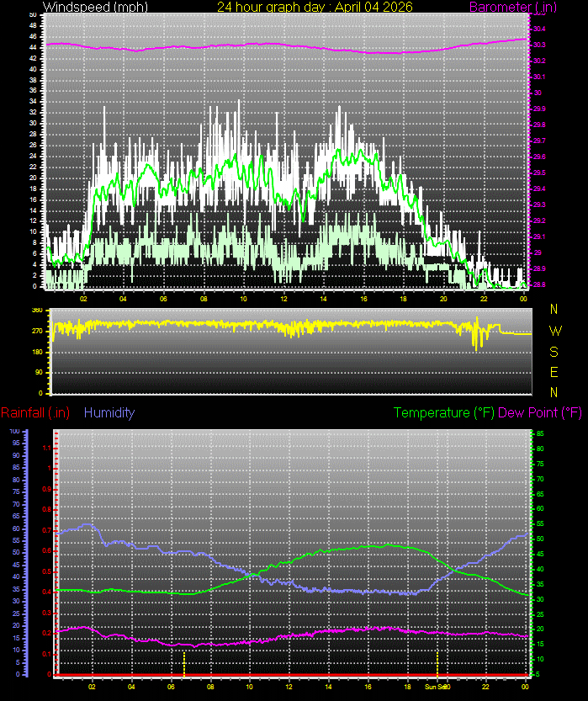Click "34" on the windspeed axis
The width and height of the screenshot is (588, 701).
pyautogui.click(x=33, y=102)
